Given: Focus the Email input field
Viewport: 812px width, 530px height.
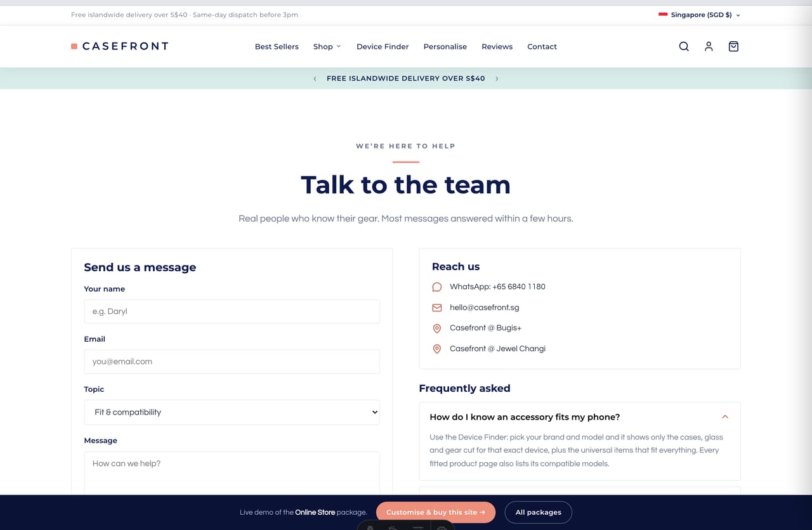Looking at the screenshot, I should tap(232, 361).
